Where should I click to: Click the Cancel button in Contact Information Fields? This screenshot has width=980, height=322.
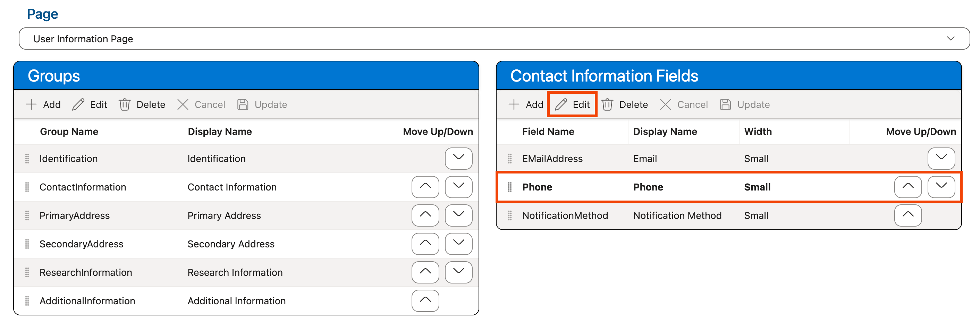[684, 104]
